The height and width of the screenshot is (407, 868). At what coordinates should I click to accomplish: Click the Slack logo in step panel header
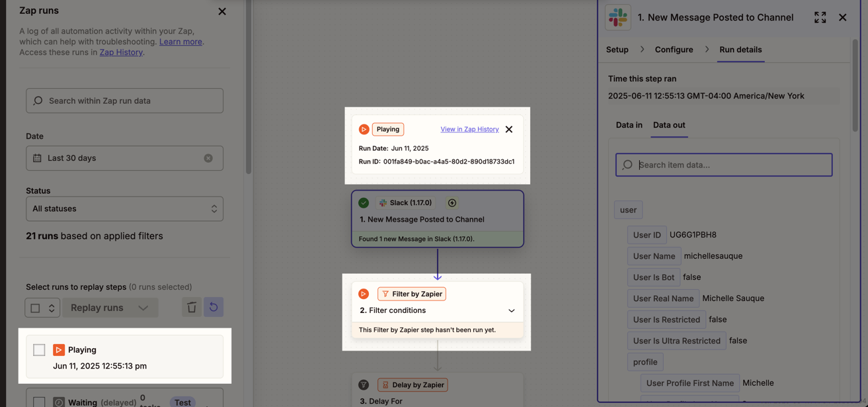click(x=618, y=17)
